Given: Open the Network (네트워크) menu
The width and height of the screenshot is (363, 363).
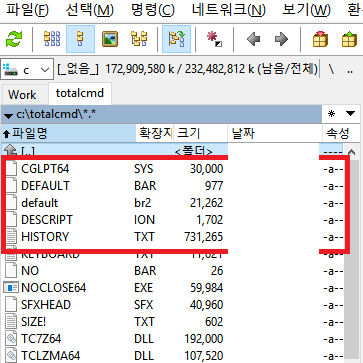Looking at the screenshot, I should 229,10.
